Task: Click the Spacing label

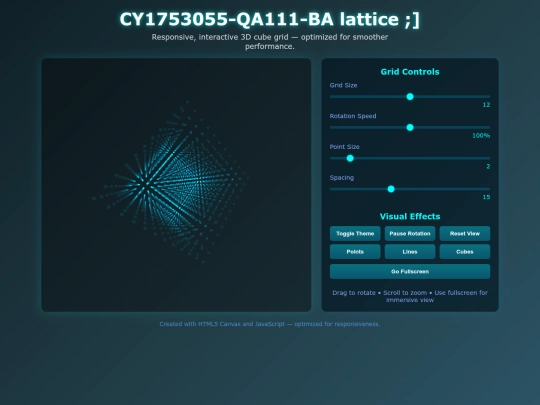Action: coord(342,178)
